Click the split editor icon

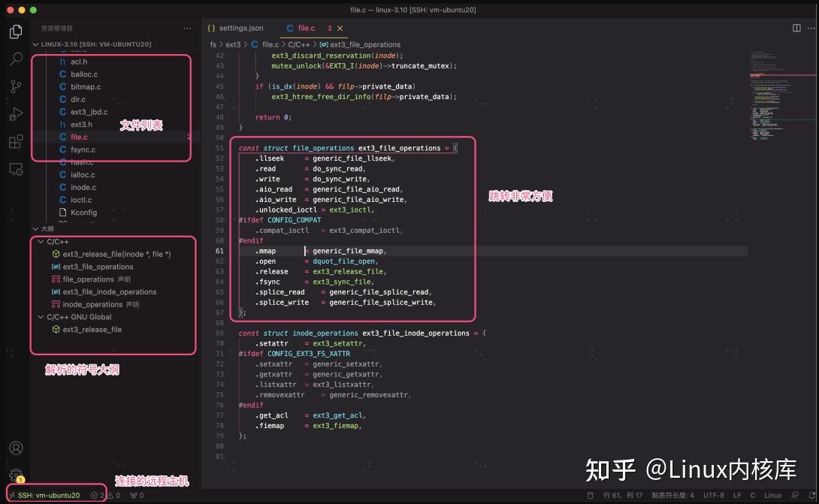[796, 29]
